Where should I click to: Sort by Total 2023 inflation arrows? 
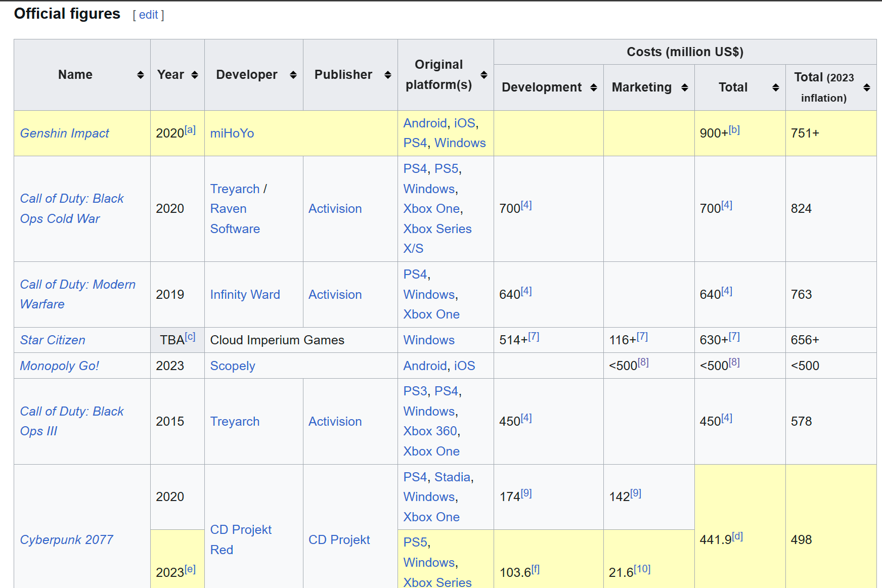pyautogui.click(x=866, y=87)
